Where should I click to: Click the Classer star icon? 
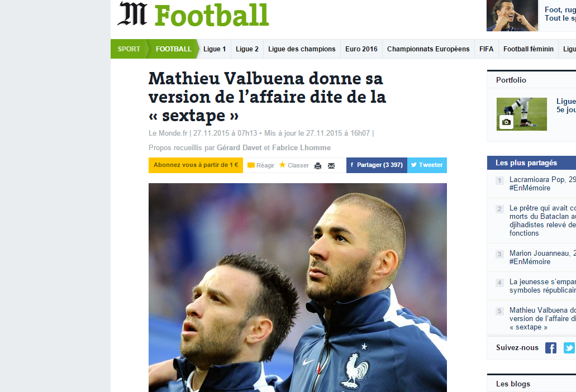pyautogui.click(x=282, y=165)
